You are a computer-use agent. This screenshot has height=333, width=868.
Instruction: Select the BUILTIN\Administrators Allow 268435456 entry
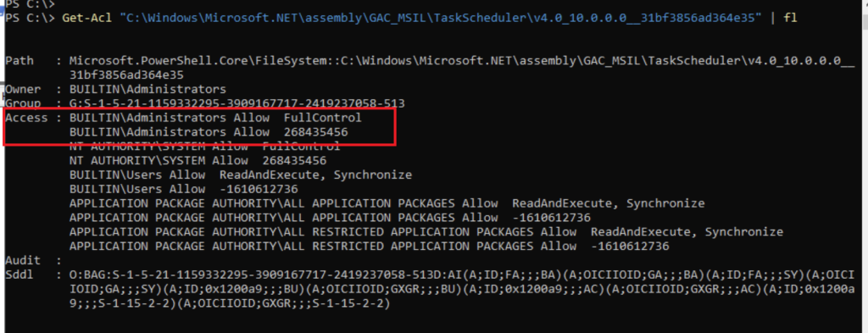[x=209, y=132]
